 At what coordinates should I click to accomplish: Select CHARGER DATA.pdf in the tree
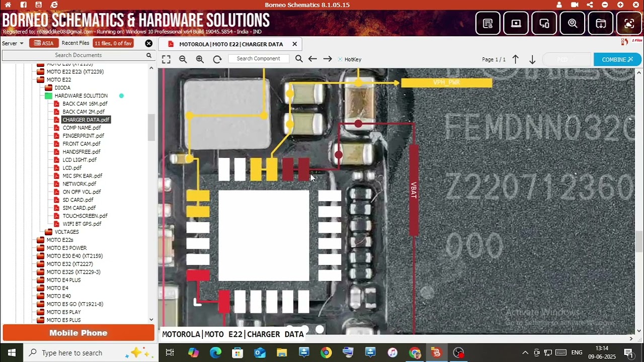click(x=86, y=120)
